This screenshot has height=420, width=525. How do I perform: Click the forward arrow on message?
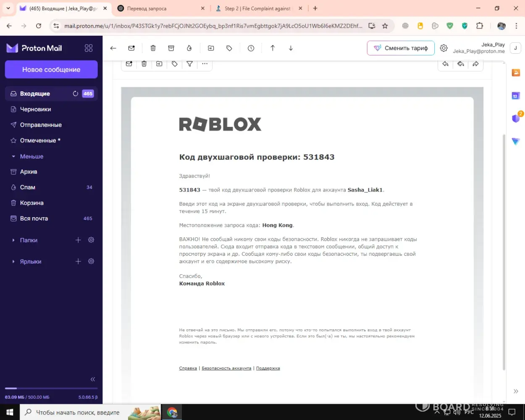[475, 64]
